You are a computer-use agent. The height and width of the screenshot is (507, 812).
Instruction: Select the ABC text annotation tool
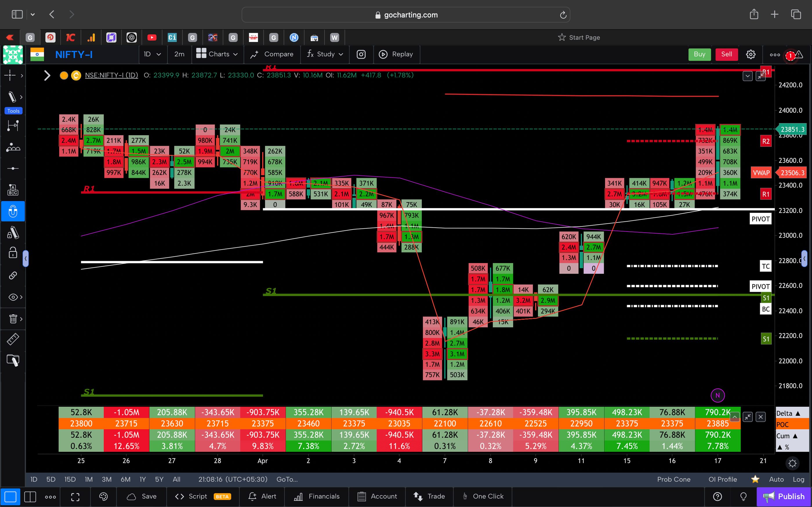13,189
